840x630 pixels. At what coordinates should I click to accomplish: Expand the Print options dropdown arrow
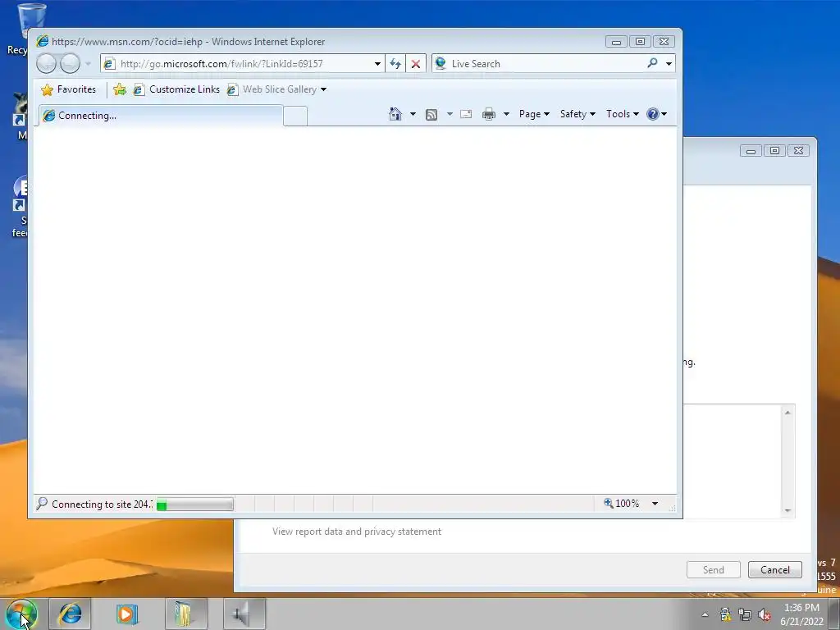pyautogui.click(x=506, y=114)
